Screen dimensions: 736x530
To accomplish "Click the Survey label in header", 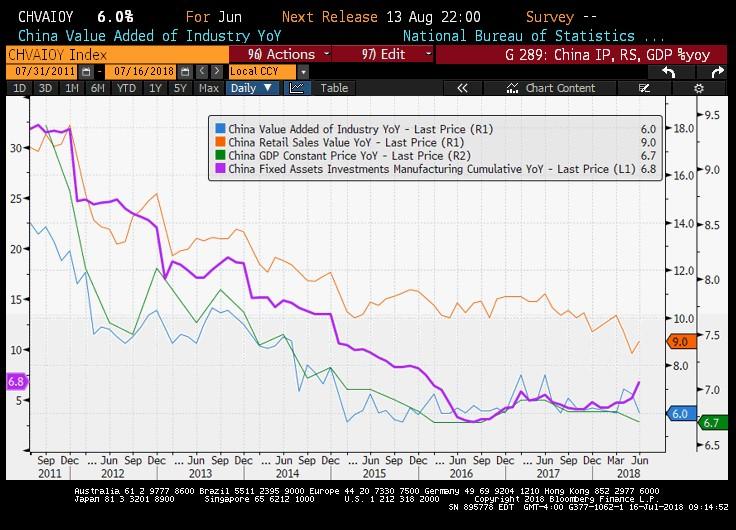I will 550,17.
